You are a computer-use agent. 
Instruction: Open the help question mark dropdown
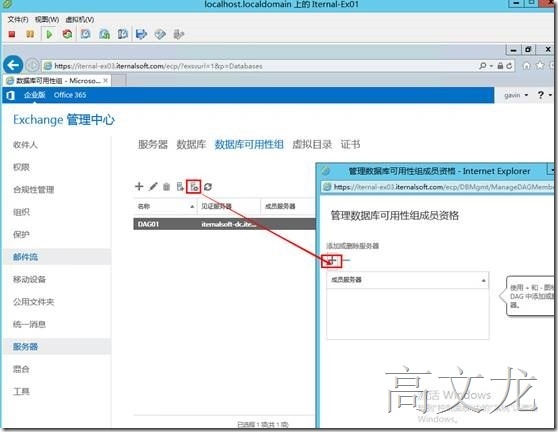click(x=544, y=95)
